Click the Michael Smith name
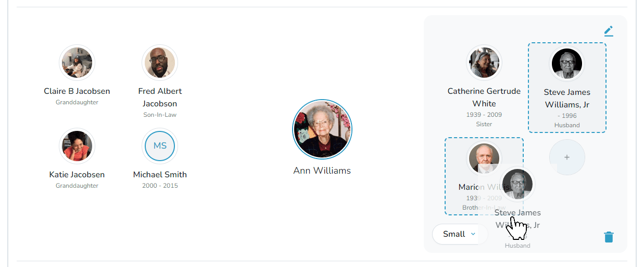This screenshot has width=644, height=267. pos(160,175)
